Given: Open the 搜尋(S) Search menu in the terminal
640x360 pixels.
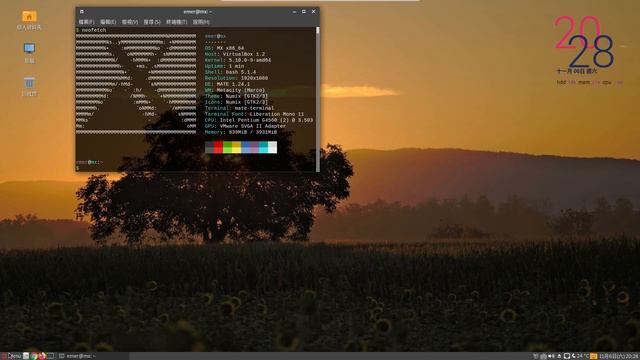Looking at the screenshot, I should coord(152,22).
